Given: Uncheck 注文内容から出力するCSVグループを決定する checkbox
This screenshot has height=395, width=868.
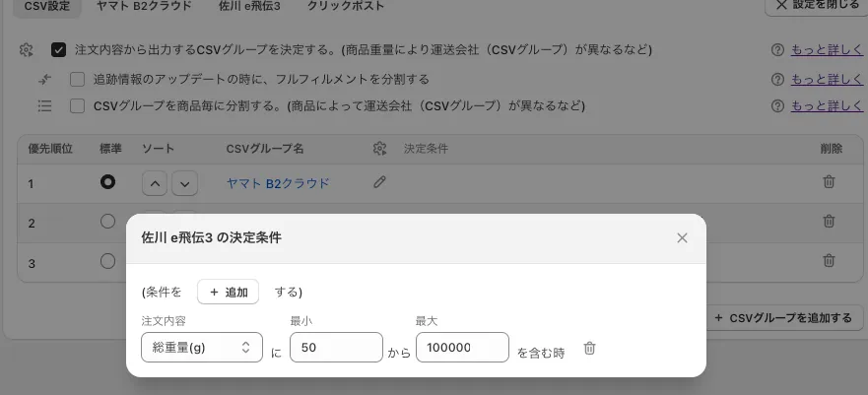Looking at the screenshot, I should pyautogui.click(x=59, y=49).
